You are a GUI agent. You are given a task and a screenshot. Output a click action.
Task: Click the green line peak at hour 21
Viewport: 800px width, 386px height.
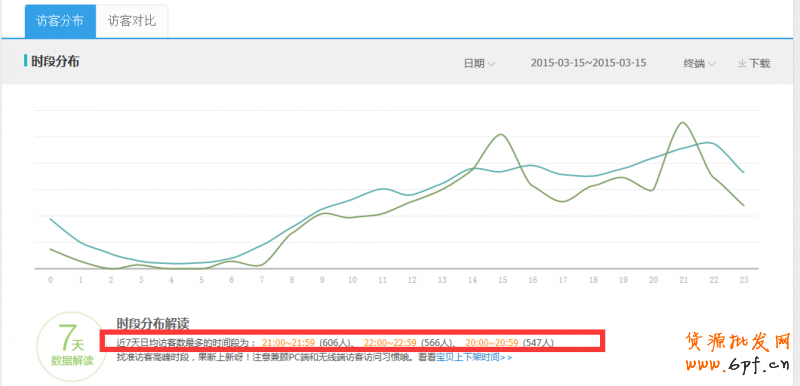682,122
